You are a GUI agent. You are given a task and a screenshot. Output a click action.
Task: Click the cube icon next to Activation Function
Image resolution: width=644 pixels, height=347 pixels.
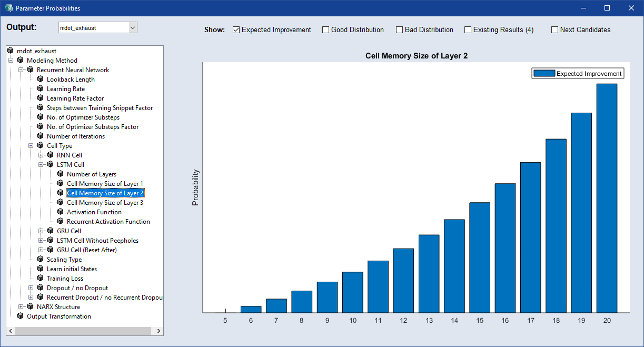click(60, 212)
